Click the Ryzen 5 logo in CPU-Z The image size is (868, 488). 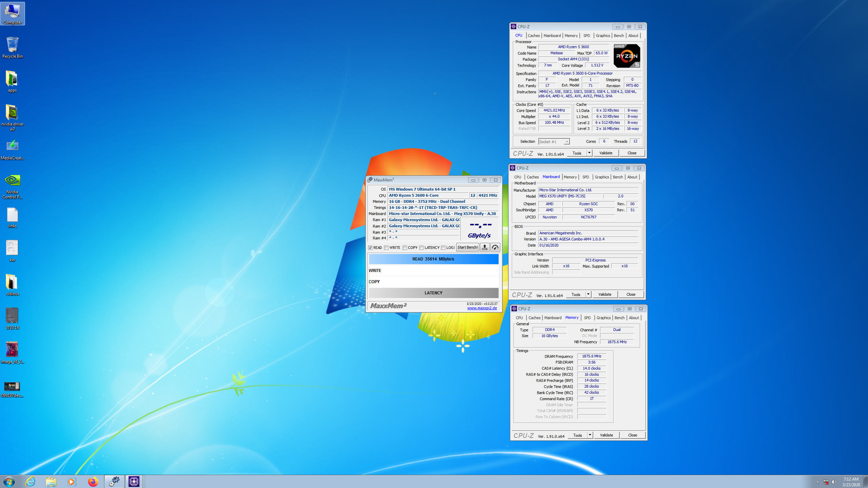tap(627, 56)
